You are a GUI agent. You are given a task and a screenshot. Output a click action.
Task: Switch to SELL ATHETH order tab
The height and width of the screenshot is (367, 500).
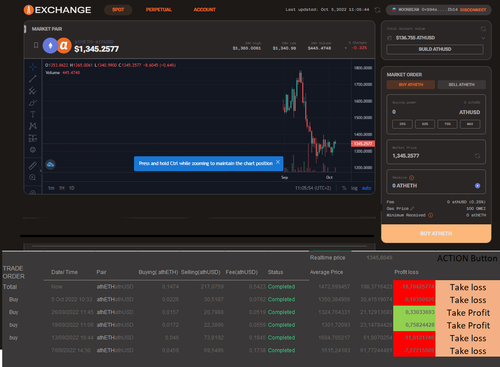pos(462,85)
